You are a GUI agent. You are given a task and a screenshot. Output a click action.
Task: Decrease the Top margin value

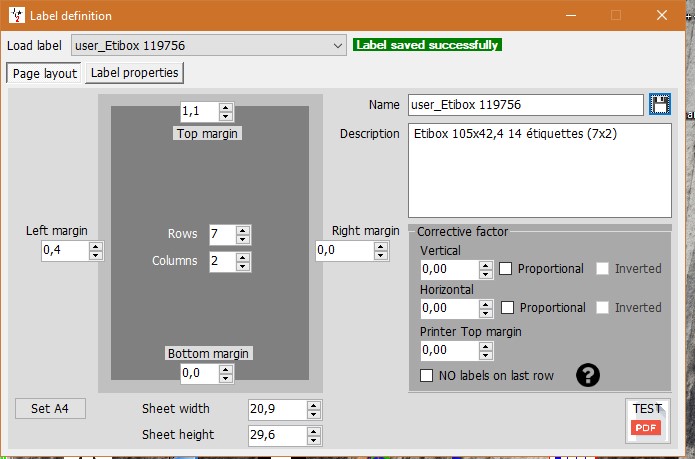[226, 116]
